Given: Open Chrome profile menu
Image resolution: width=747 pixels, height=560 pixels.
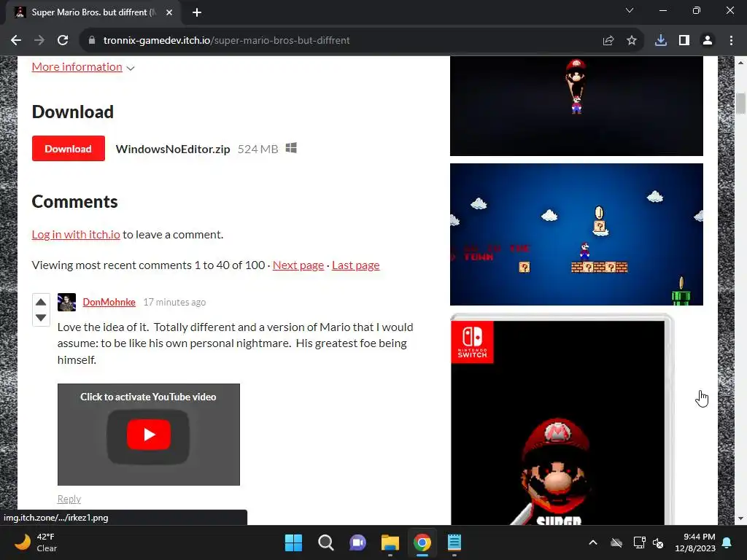Looking at the screenshot, I should click(708, 41).
